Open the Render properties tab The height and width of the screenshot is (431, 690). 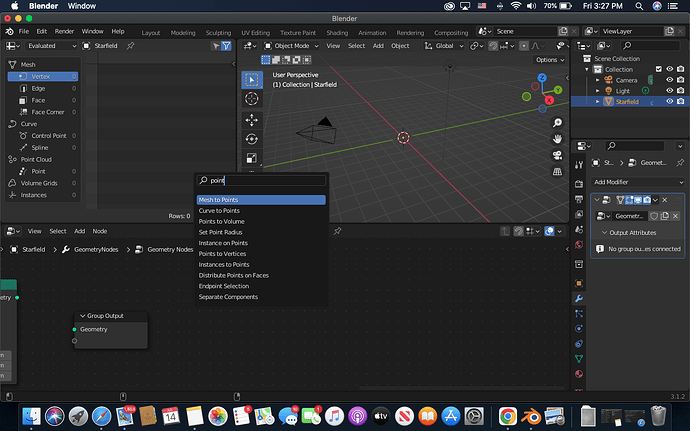click(x=579, y=184)
